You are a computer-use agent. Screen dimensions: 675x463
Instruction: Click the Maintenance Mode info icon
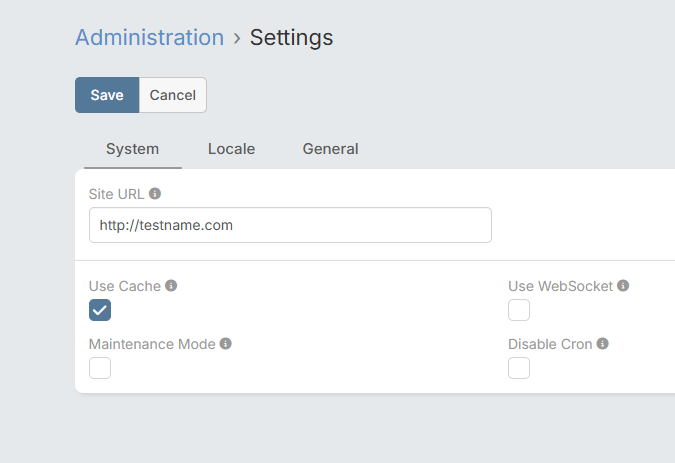226,344
